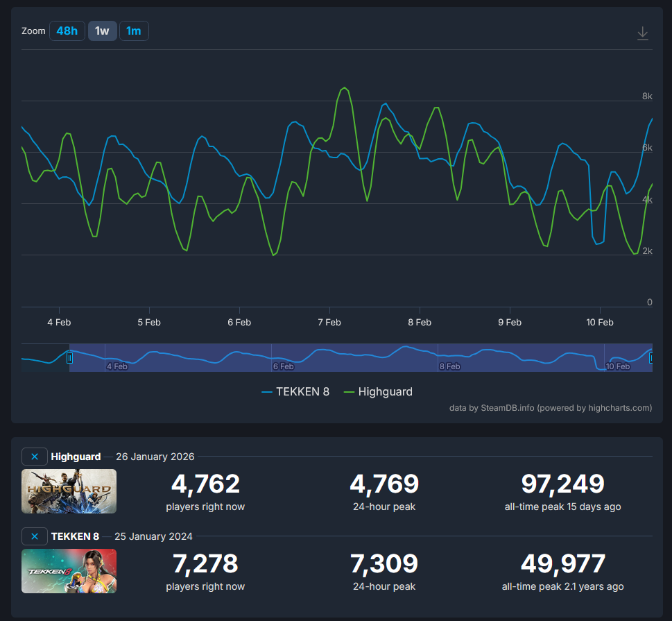Click the Highguard peak on 7 Feb

[344, 88]
